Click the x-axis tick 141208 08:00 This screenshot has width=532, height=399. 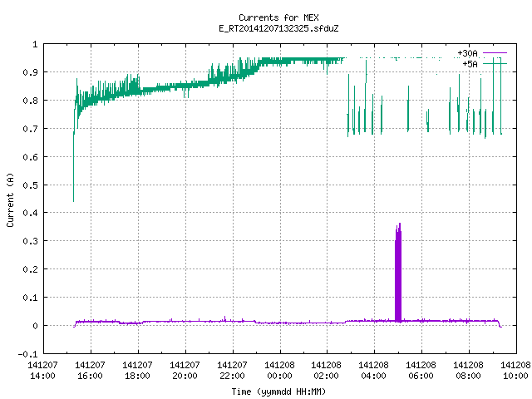[x=469, y=371]
